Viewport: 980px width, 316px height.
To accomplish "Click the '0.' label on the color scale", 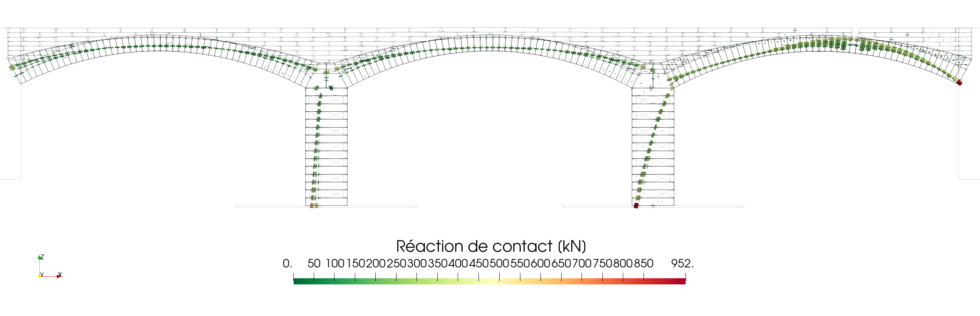I will coord(288,264).
